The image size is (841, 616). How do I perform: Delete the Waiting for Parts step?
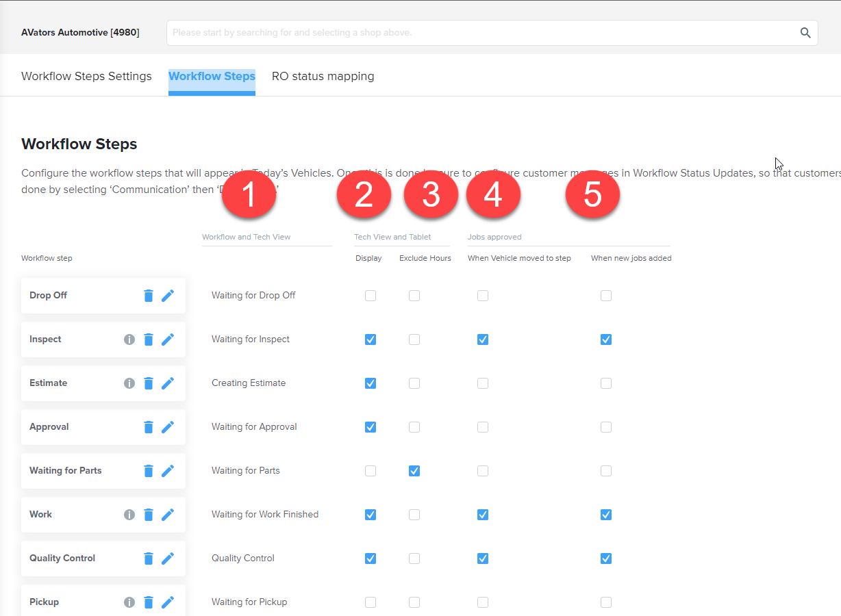pyautogui.click(x=149, y=470)
